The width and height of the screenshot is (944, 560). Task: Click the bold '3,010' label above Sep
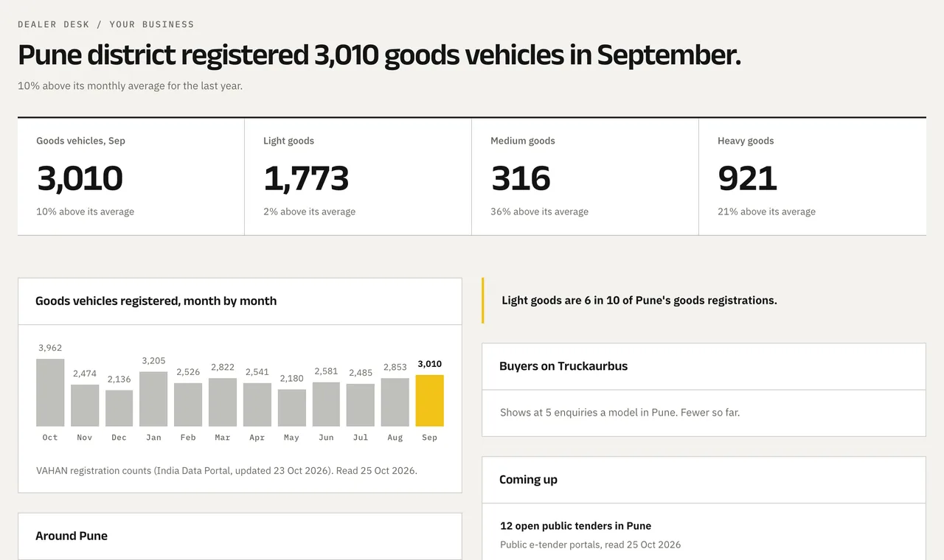429,364
